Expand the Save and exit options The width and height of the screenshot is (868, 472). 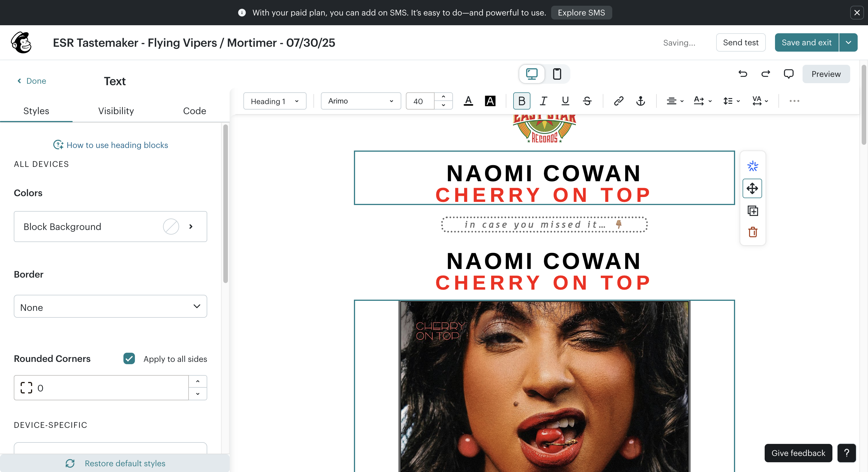pos(848,42)
